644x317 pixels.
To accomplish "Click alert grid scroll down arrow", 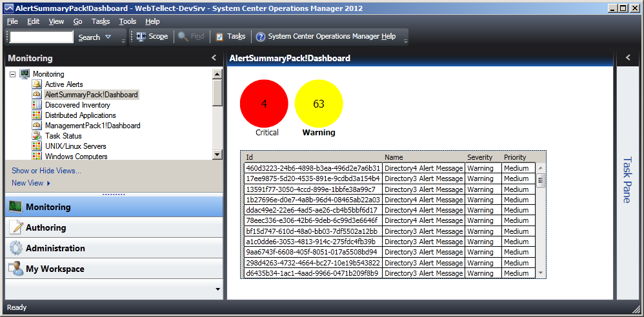I will [541, 273].
